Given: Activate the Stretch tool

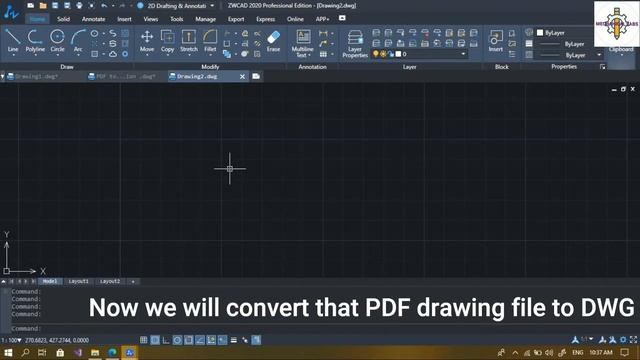Looking at the screenshot, I should [x=189, y=40].
